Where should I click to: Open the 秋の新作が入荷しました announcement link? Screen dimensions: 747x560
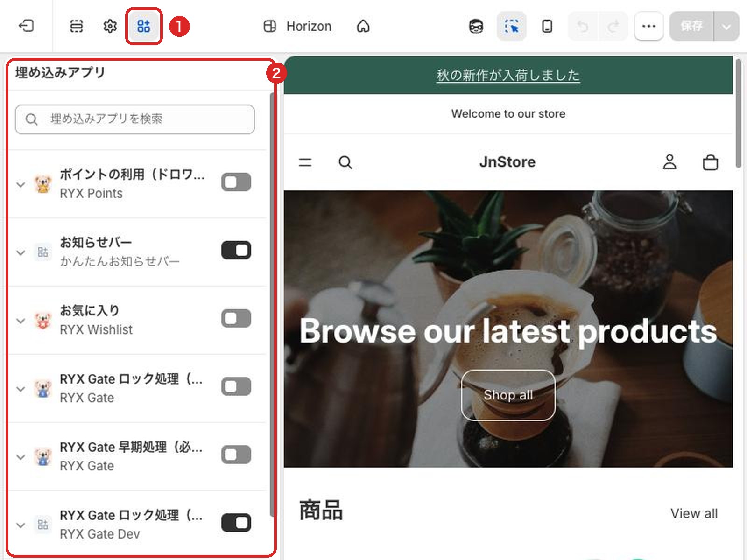[x=508, y=75]
